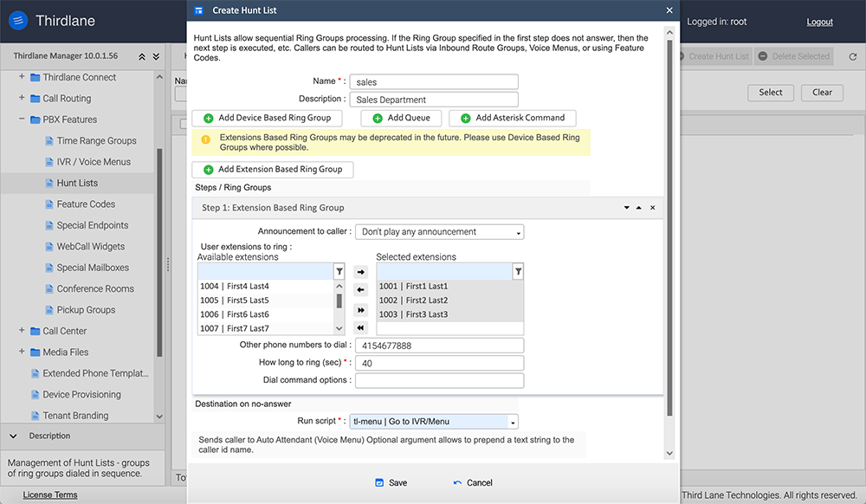Screen dimensions: 866x504
Task: Open the Announcement to caller dropdown
Action: click(x=439, y=232)
